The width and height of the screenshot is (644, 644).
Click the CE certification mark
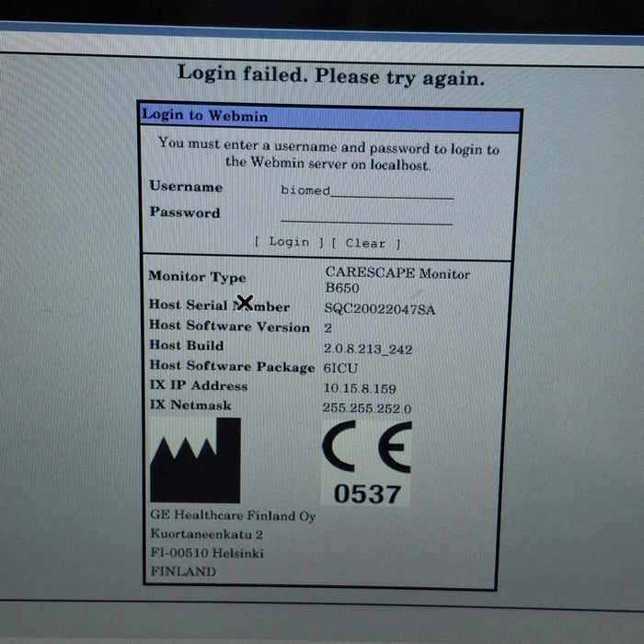[x=366, y=450]
